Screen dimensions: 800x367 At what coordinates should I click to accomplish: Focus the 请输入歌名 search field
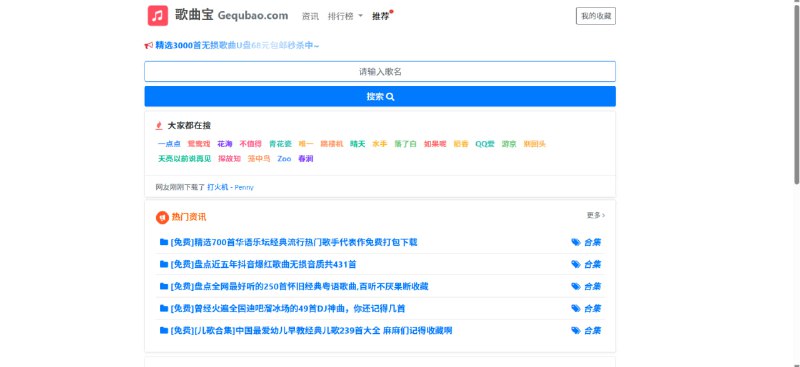click(380, 71)
